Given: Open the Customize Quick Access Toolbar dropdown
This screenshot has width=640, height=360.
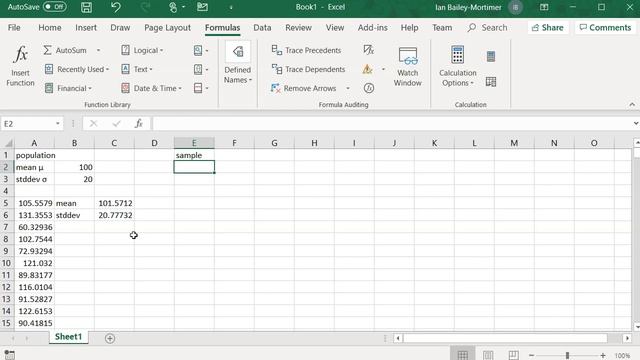Looking at the screenshot, I should click(231, 7).
